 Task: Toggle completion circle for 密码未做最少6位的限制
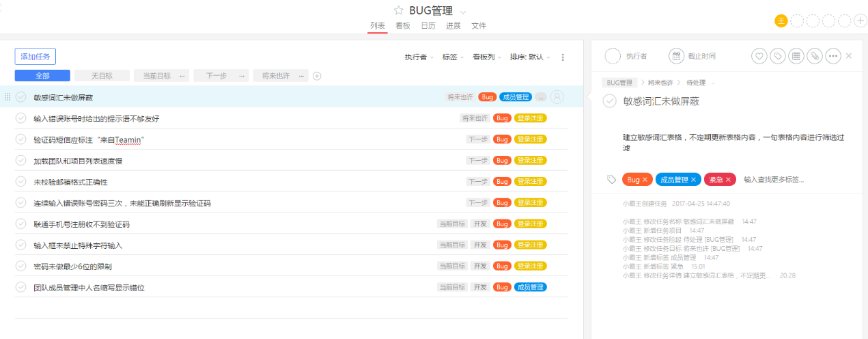pos(21,266)
